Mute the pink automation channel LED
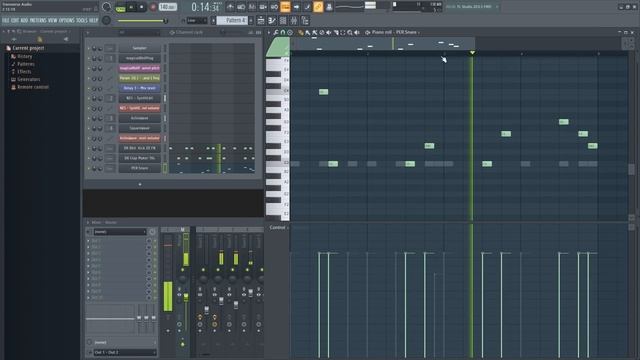Screen dimensions: 640x360 coord(89,68)
